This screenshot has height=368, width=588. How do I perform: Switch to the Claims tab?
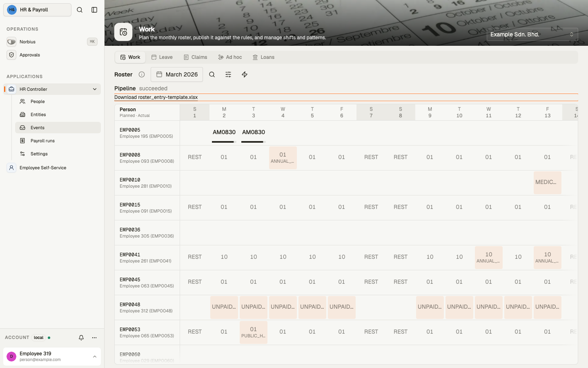(x=195, y=57)
